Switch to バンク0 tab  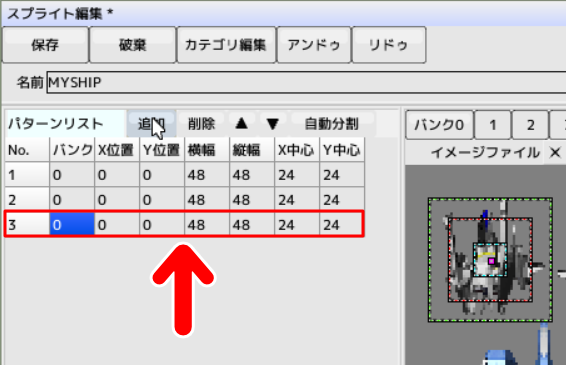(x=439, y=125)
